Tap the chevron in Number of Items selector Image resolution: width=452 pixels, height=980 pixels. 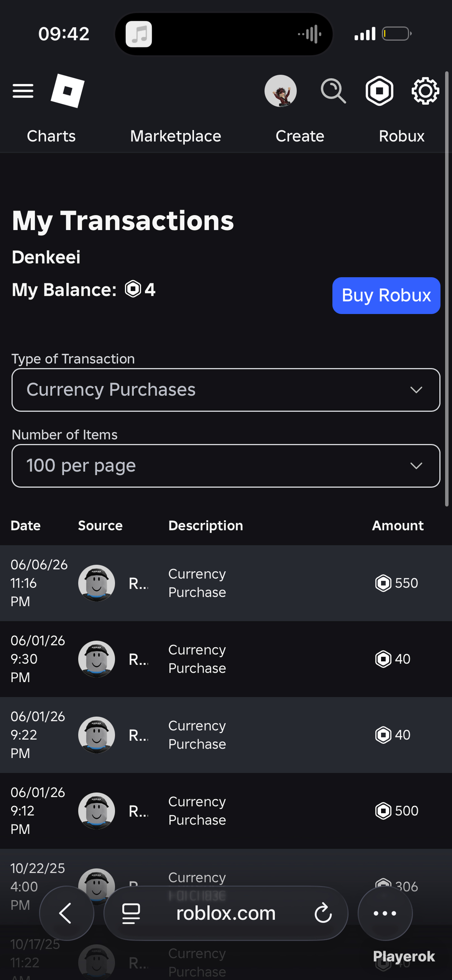pos(416,466)
